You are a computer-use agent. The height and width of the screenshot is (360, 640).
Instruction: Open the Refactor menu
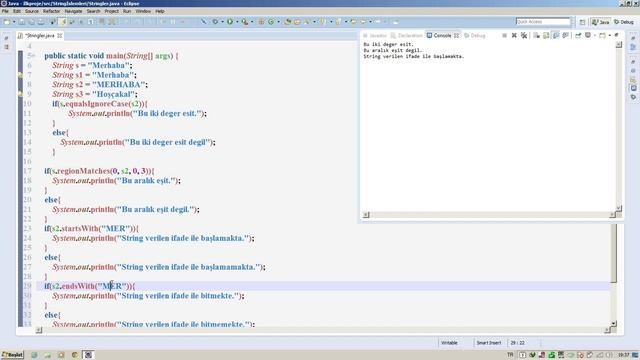pos(51,11)
